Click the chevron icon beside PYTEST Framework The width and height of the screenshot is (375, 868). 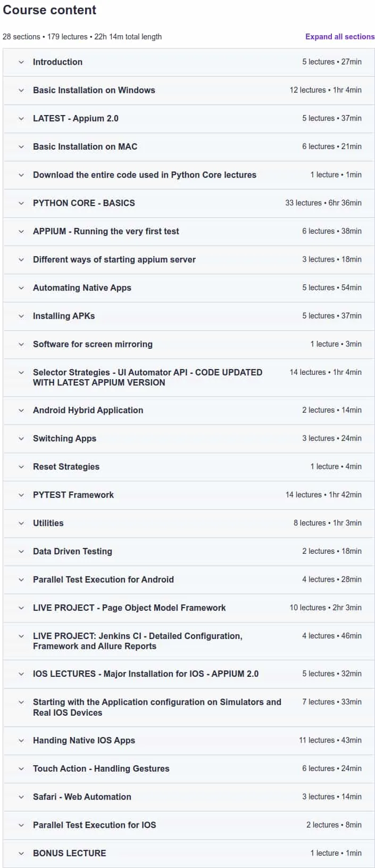click(21, 495)
